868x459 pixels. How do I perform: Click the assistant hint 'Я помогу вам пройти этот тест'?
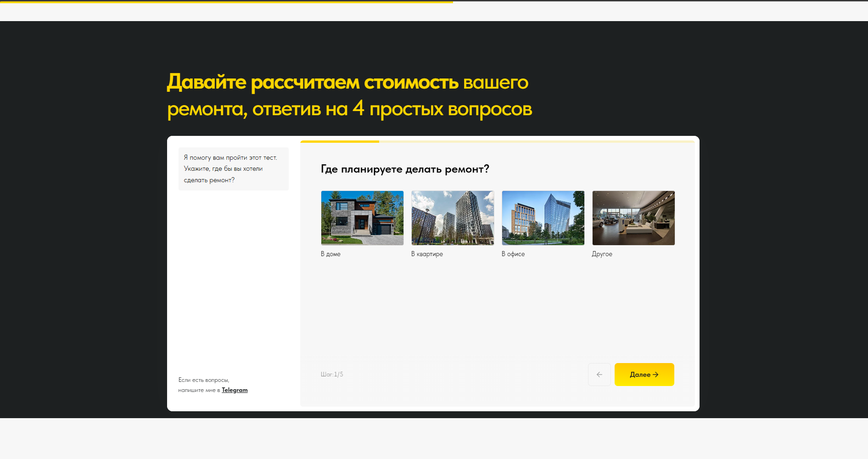tap(234, 169)
